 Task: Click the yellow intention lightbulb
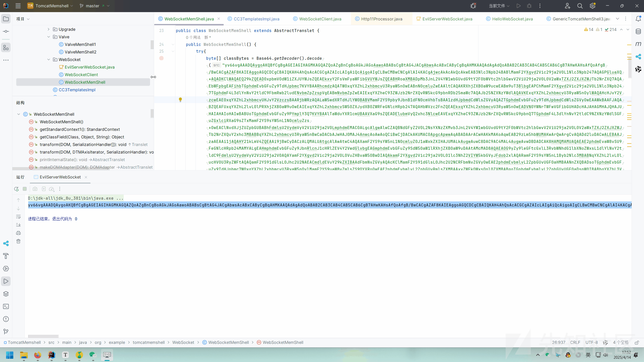pyautogui.click(x=180, y=100)
